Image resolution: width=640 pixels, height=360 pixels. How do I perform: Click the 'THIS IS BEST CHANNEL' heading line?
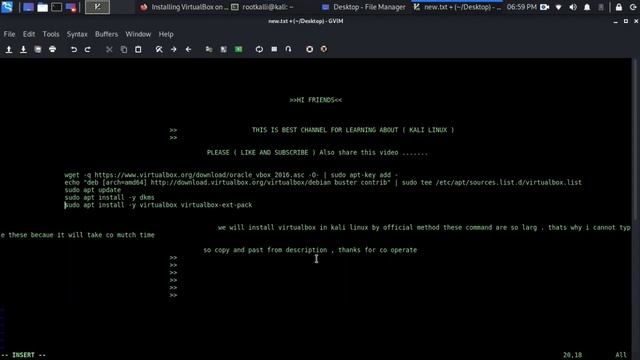(353, 130)
